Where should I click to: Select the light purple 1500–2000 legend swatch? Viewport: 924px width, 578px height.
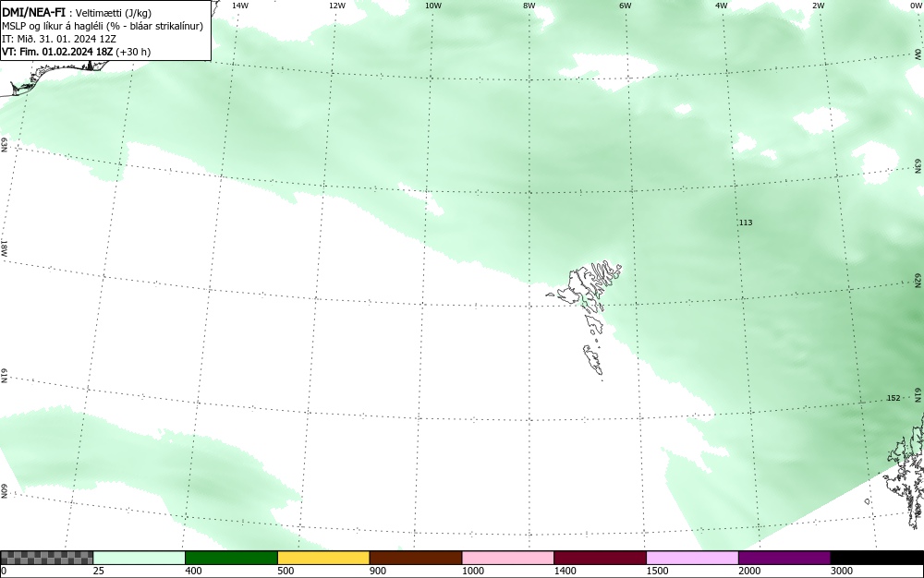coord(692,558)
